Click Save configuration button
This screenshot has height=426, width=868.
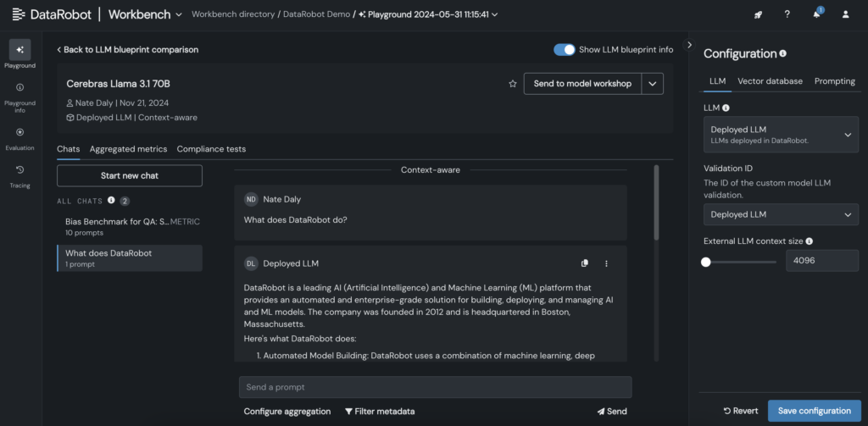click(815, 411)
